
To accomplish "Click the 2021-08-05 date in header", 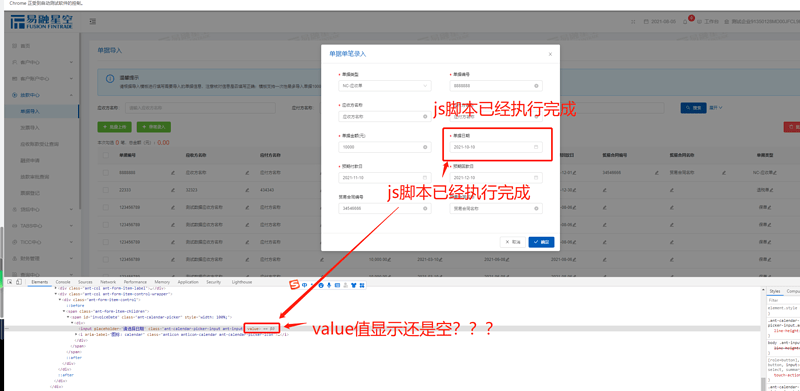I will [663, 22].
